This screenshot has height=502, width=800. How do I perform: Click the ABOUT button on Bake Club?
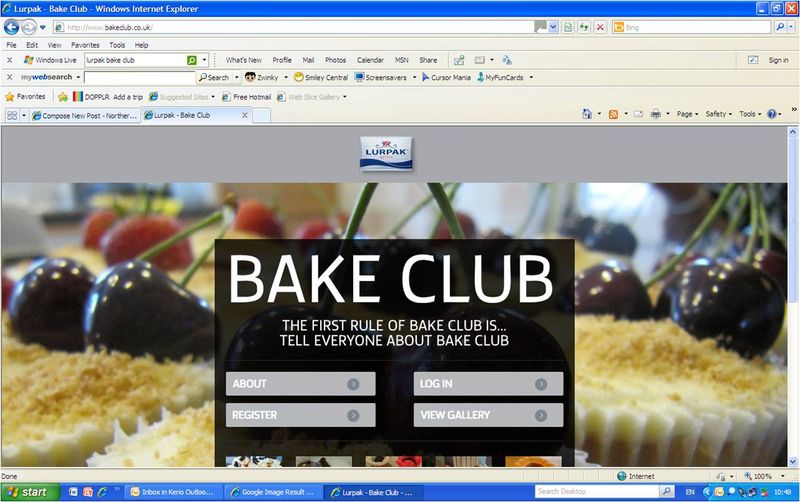301,384
